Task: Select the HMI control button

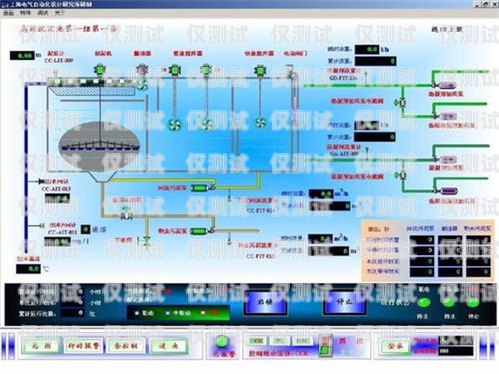Action: coord(303,341)
